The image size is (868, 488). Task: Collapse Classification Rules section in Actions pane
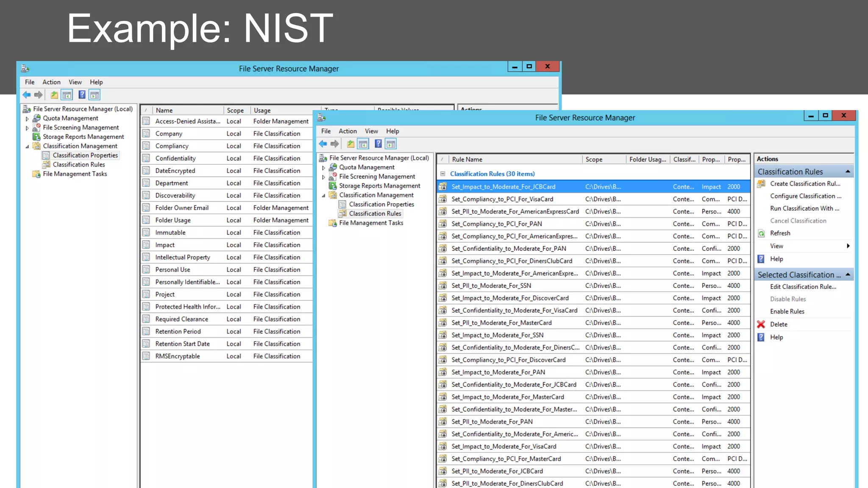848,172
